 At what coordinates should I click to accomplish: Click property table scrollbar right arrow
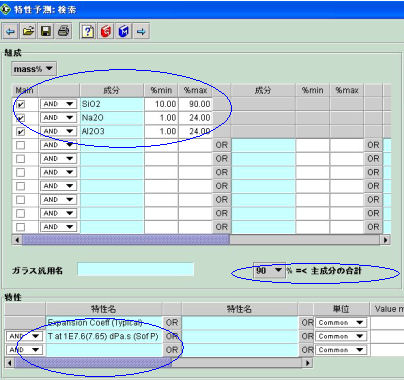(x=308, y=363)
